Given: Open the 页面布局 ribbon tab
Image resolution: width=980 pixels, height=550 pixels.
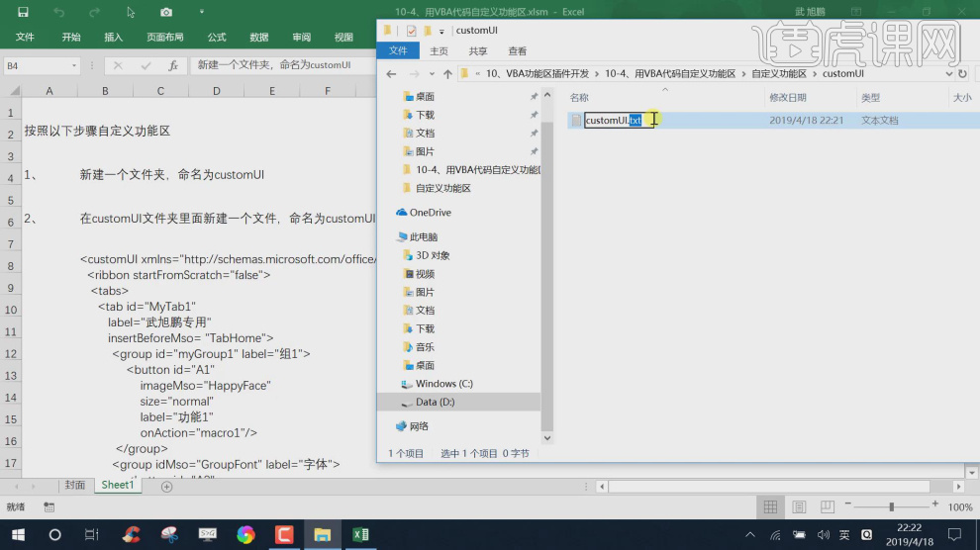Looking at the screenshot, I should pos(165,37).
